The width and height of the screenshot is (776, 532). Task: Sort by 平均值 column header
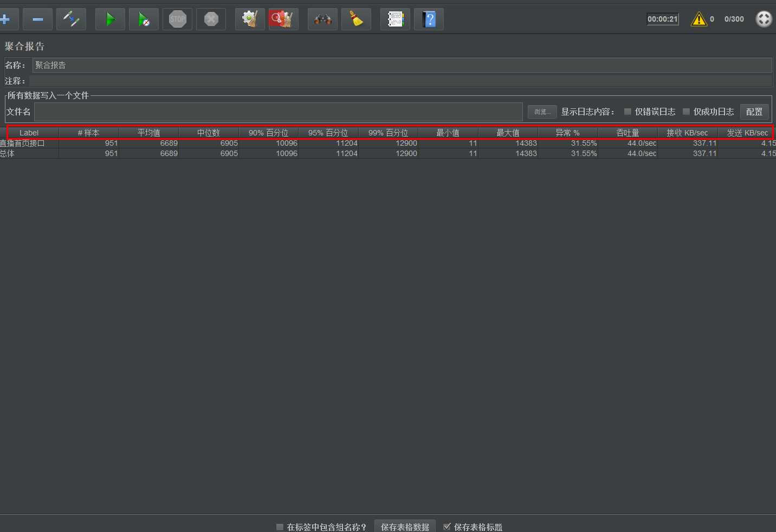click(148, 133)
